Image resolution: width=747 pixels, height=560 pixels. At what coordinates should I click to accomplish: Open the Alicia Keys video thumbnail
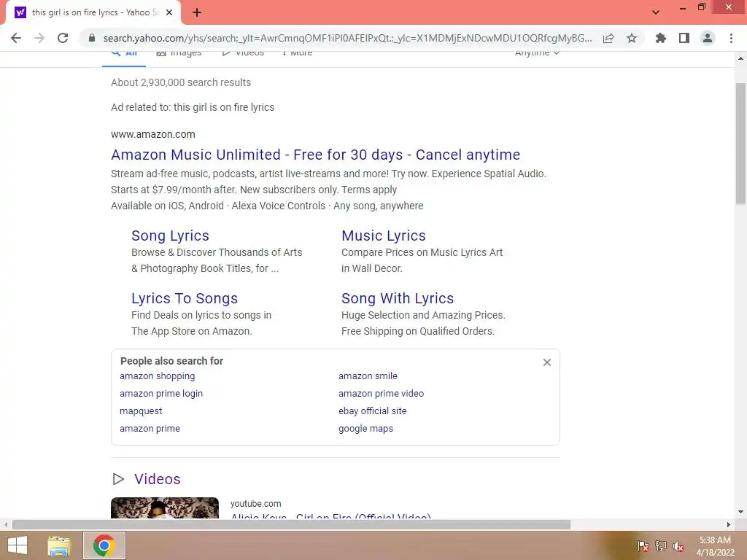pyautogui.click(x=165, y=507)
